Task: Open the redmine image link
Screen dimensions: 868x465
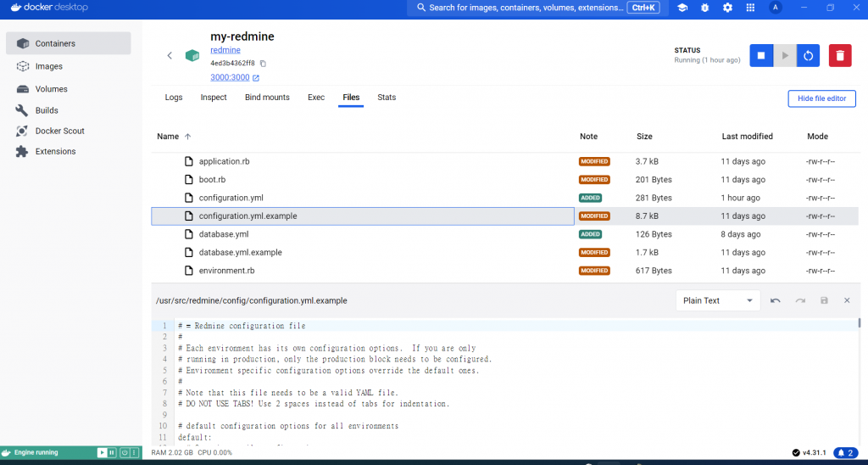Action: [225, 50]
